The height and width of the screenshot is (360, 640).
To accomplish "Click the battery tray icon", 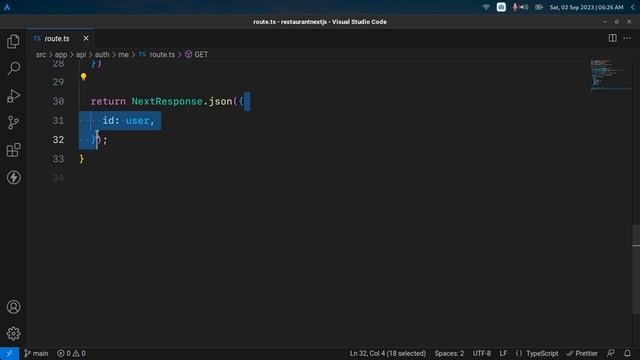I will [x=539, y=7].
